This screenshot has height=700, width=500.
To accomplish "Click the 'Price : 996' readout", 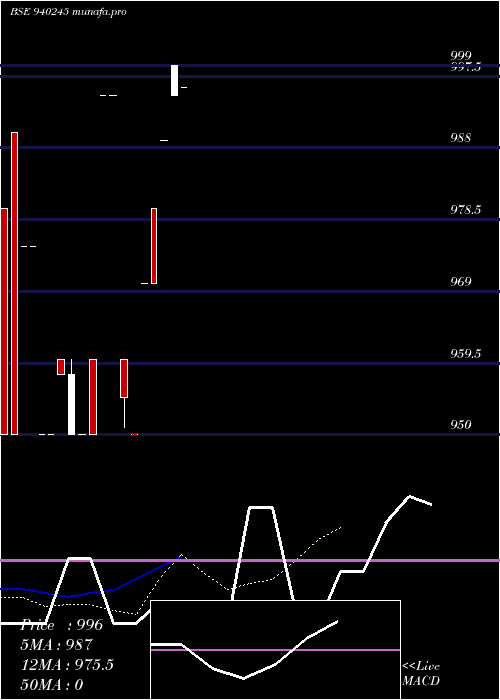I will tap(62, 625).
